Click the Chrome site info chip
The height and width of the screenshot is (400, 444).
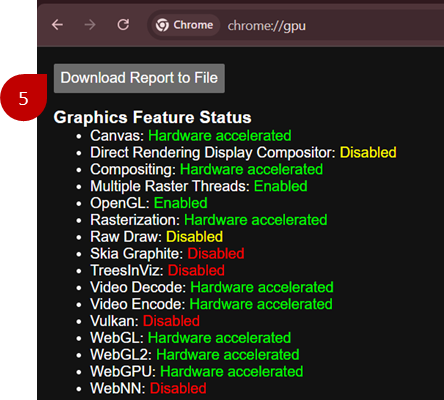[185, 25]
